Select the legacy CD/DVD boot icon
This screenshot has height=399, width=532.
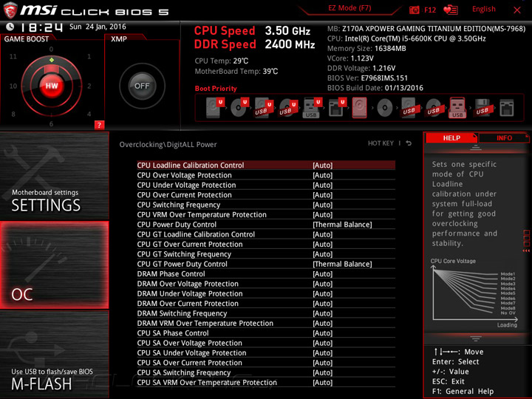pyautogui.click(x=385, y=108)
